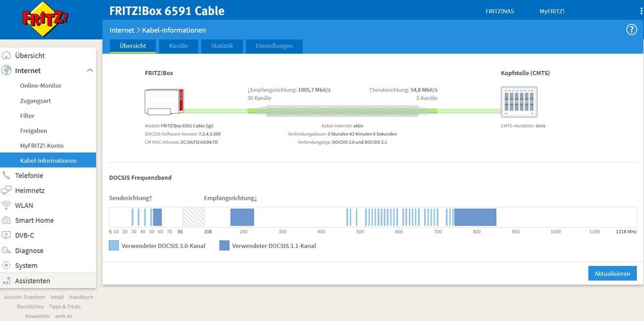Click the Heimnetz network icon

tap(6, 191)
